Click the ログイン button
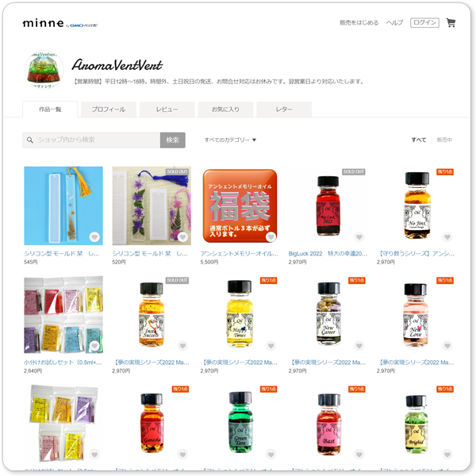The height and width of the screenshot is (476, 476). [424, 23]
